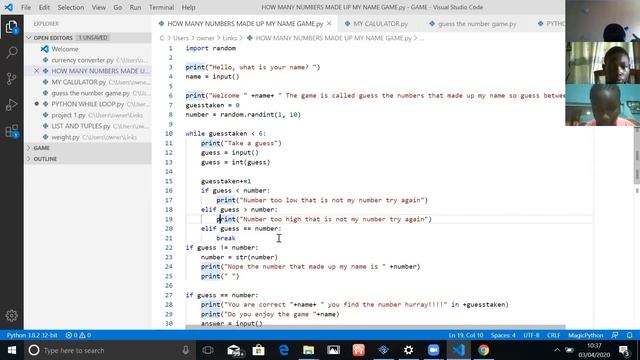The width and height of the screenshot is (640, 360).
Task: Open the File menu
Action: tap(26, 7)
